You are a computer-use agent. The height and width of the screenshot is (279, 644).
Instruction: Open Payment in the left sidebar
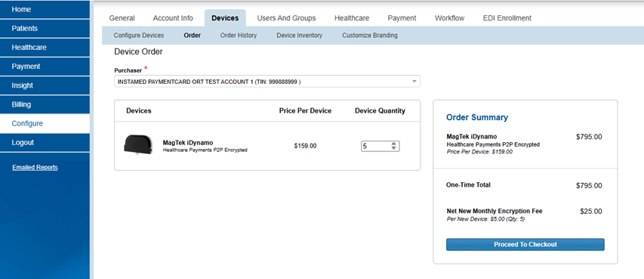point(45,67)
